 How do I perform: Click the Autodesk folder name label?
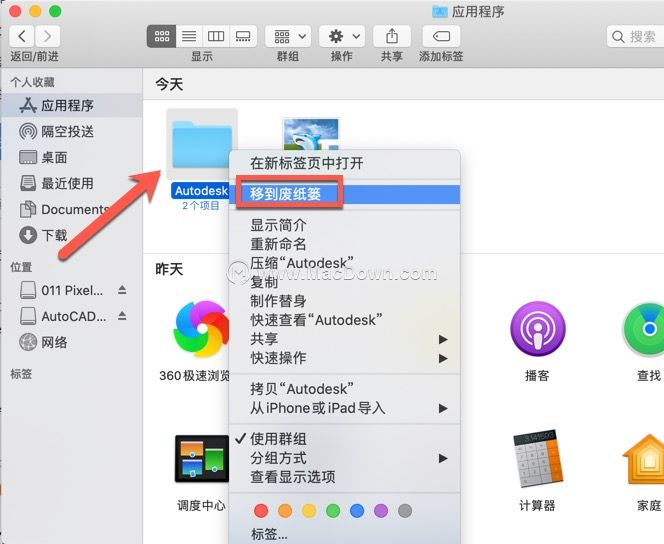coord(201,191)
